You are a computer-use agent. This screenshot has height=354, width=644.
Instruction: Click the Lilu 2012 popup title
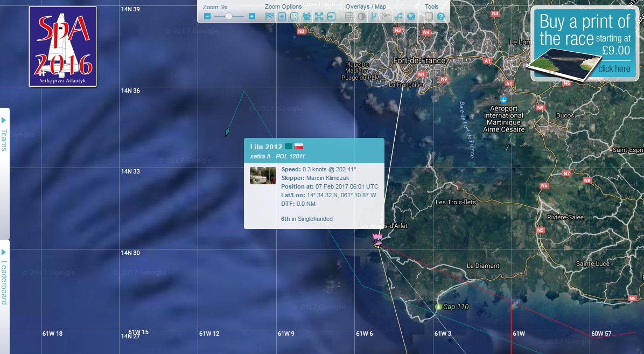point(266,147)
